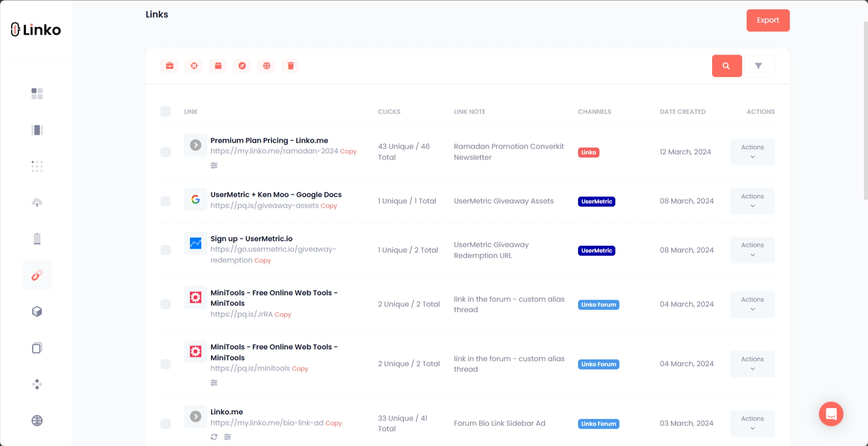Click the red search button
The width and height of the screenshot is (868, 446).
(x=727, y=66)
